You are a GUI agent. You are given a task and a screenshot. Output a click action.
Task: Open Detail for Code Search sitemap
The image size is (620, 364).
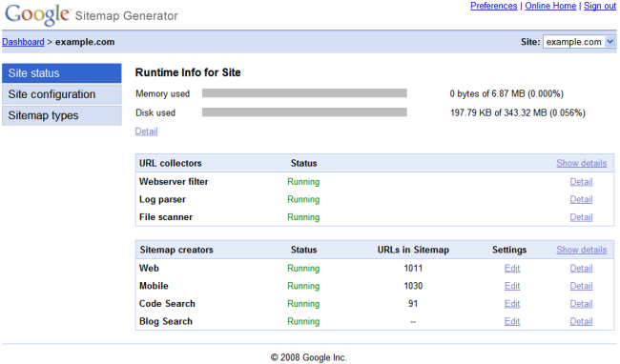(x=581, y=304)
